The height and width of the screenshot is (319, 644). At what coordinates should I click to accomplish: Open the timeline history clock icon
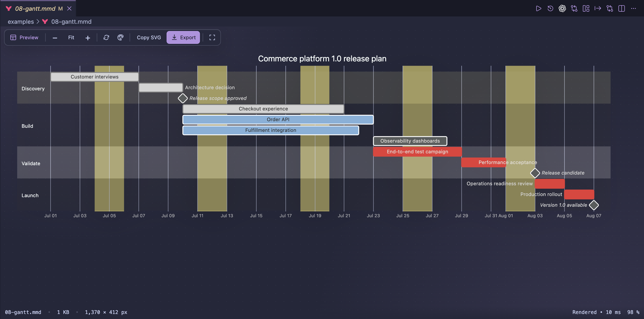click(x=550, y=8)
